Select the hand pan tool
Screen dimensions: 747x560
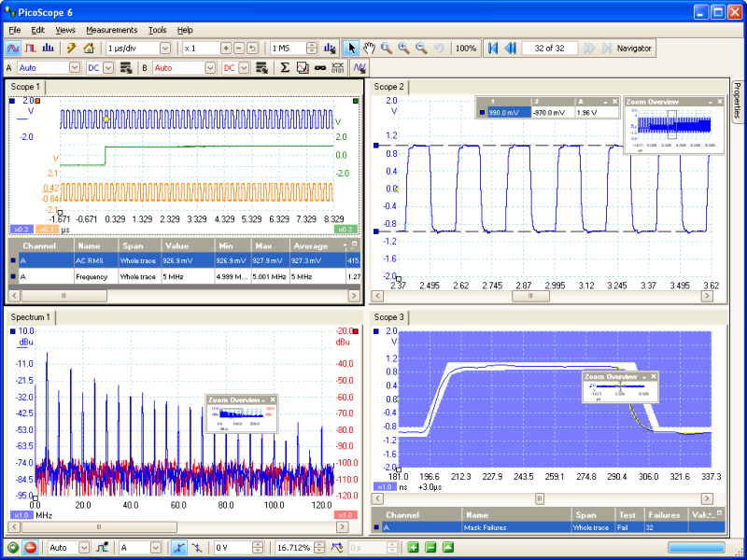point(369,48)
